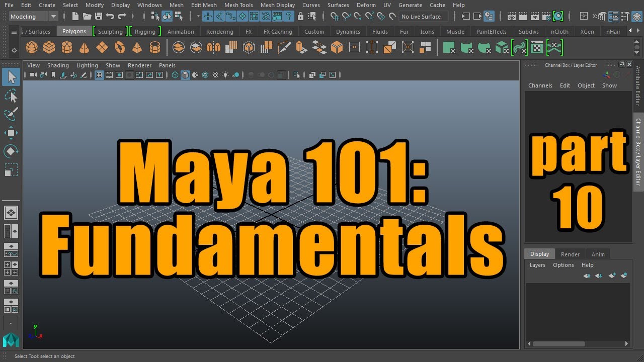This screenshot has width=644, height=362.
Task: Click the New Scene icon
Action: point(75,17)
